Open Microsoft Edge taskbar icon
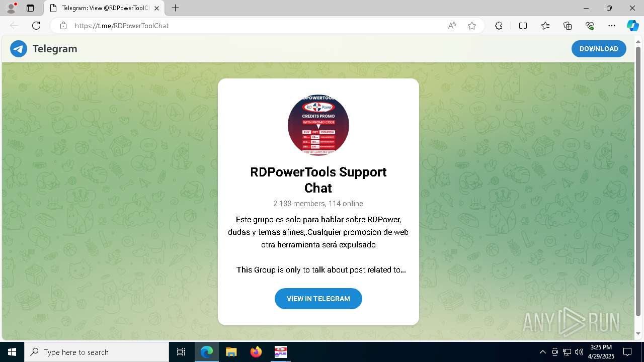 (x=207, y=352)
